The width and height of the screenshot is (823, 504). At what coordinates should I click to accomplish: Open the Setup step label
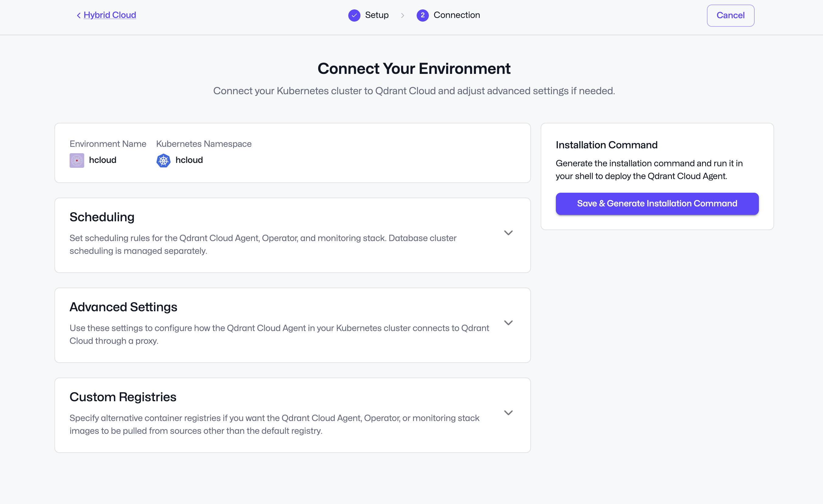tap(377, 15)
